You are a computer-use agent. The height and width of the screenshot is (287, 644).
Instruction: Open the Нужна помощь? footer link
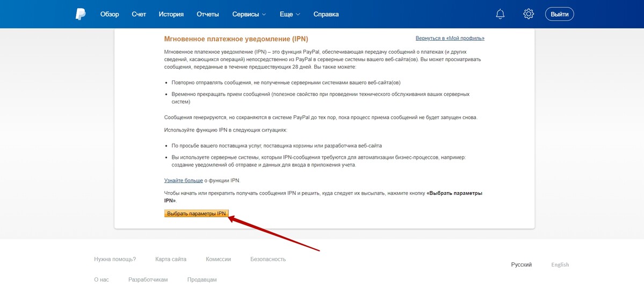point(115,259)
